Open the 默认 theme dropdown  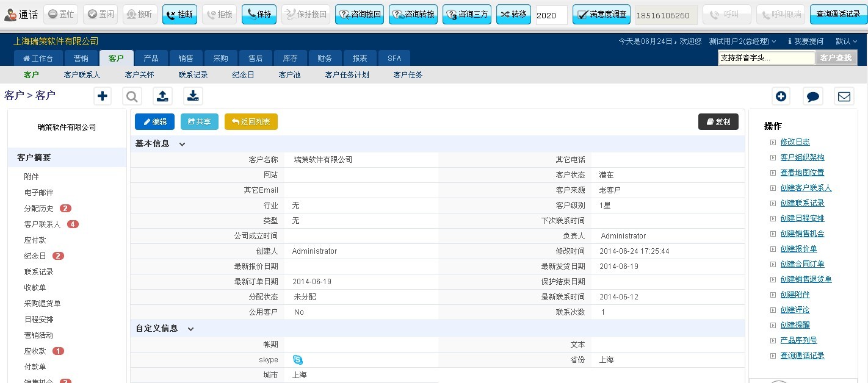pos(846,41)
